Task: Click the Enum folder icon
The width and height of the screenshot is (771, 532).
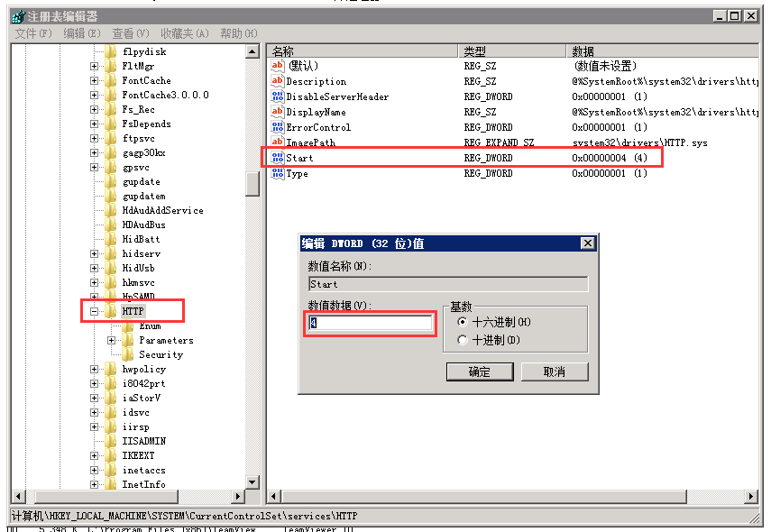Action: click(128, 326)
